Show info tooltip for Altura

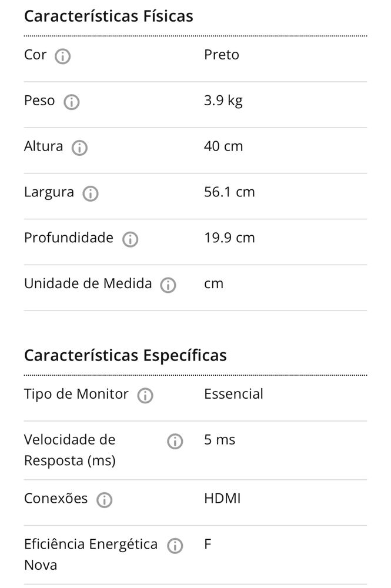coord(79,148)
